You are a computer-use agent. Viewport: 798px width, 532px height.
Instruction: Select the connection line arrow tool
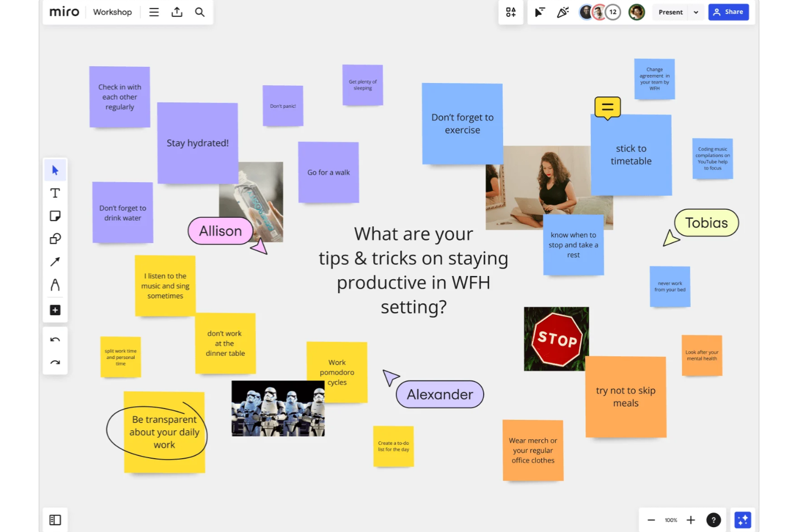(55, 262)
